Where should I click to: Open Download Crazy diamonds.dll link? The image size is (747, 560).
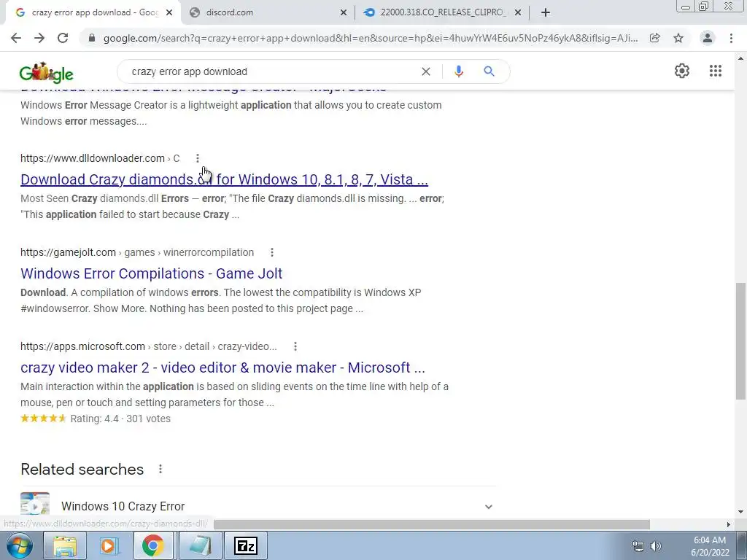pos(225,179)
